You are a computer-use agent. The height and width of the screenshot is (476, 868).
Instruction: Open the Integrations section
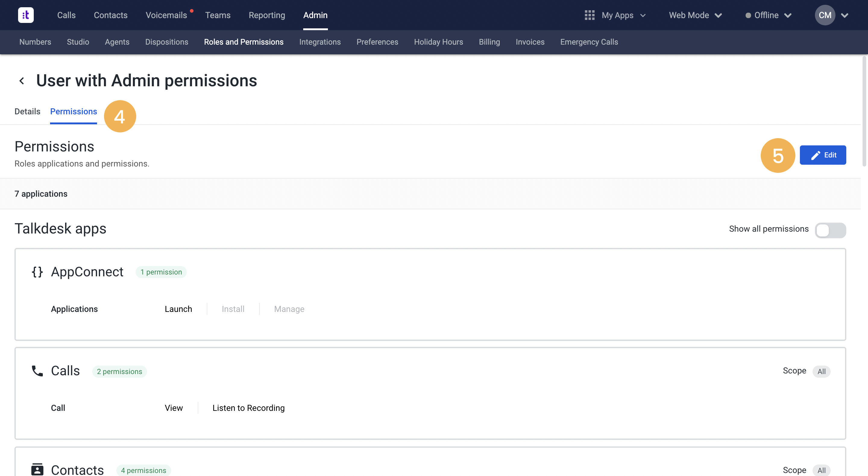(x=320, y=42)
